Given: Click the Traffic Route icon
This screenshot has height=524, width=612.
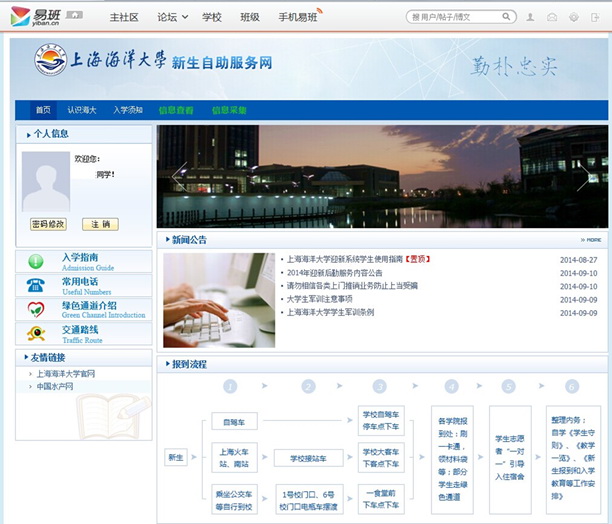Looking at the screenshot, I should point(36,333).
